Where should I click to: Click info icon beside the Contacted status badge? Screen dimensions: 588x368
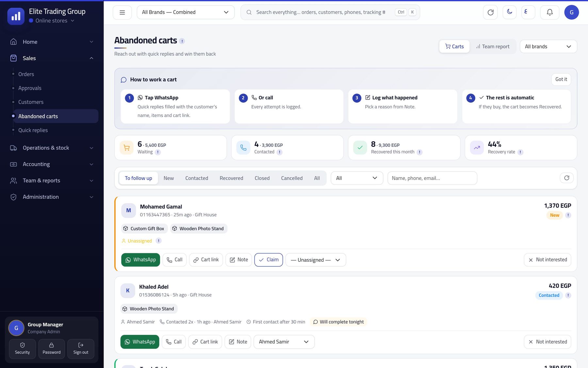(x=568, y=295)
